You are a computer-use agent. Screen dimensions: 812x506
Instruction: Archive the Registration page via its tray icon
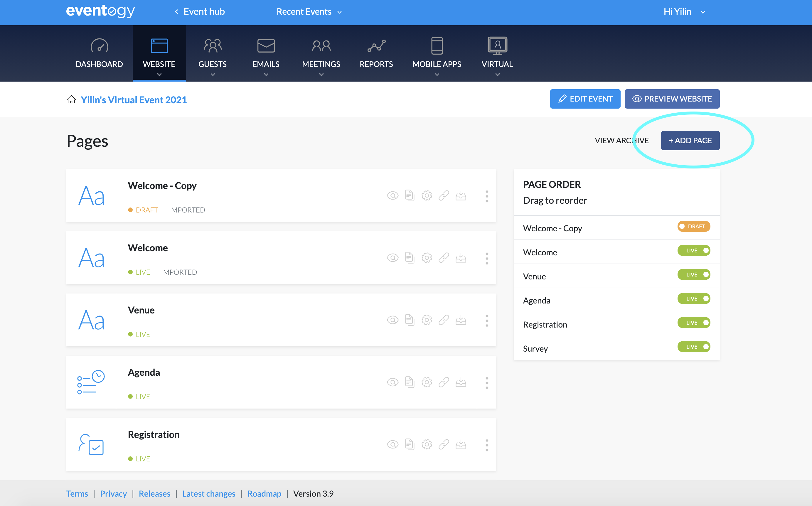[x=461, y=444]
